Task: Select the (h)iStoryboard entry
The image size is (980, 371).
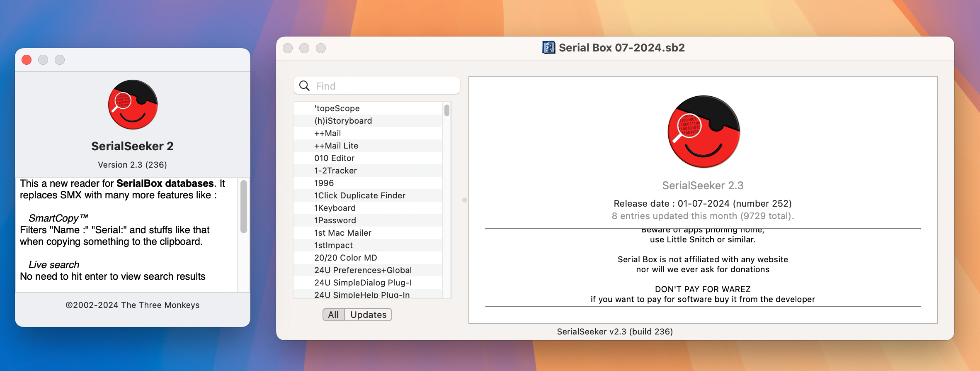Action: click(x=368, y=121)
